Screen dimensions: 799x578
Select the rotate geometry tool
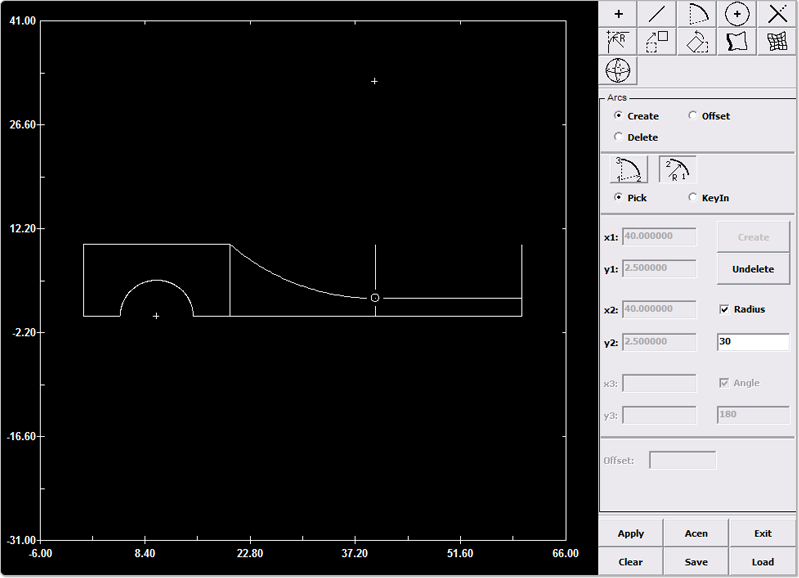point(698,42)
